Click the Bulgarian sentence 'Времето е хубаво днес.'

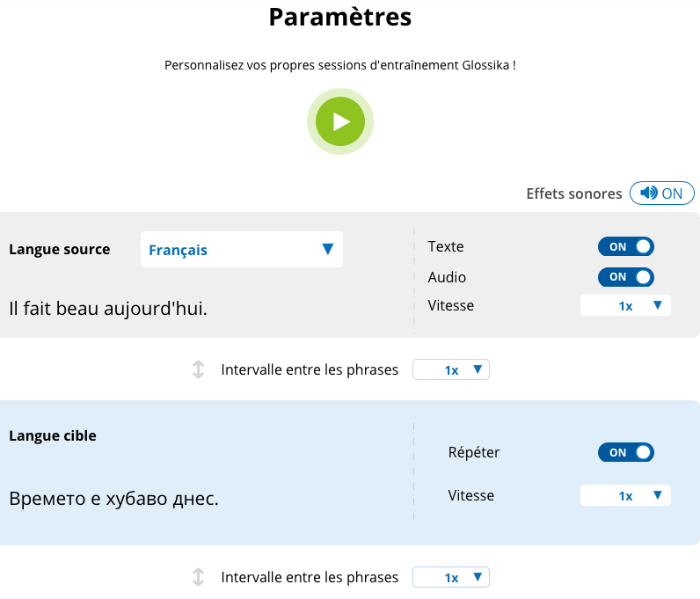[x=113, y=499]
